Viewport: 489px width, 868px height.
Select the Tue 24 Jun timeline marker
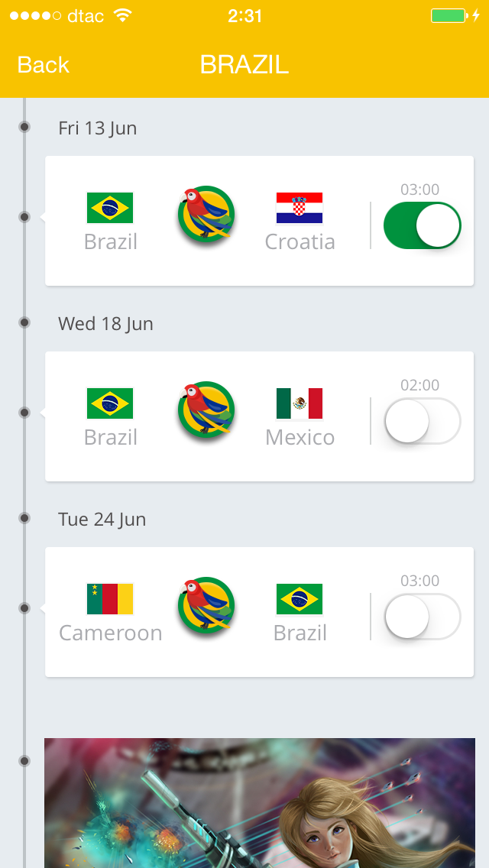24,518
